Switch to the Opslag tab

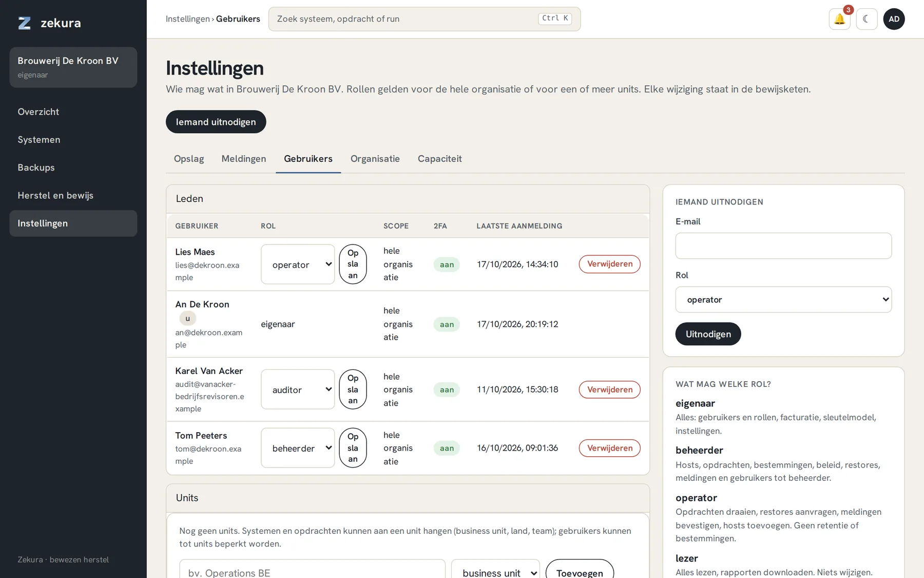pyautogui.click(x=189, y=159)
